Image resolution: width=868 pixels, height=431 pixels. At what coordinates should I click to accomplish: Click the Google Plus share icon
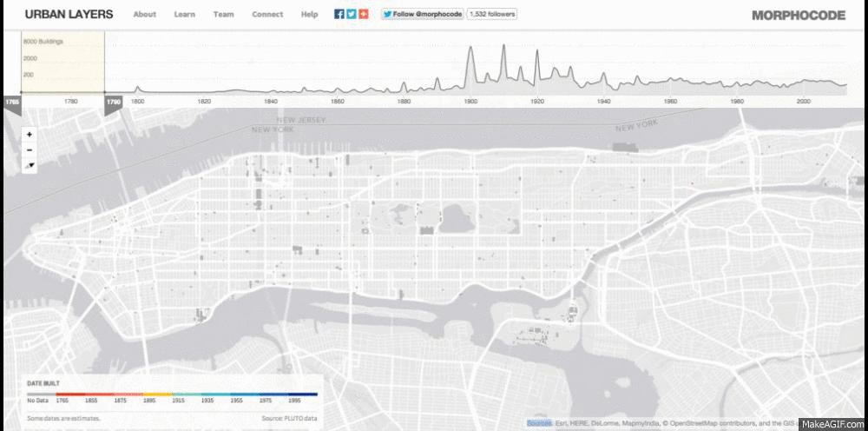(x=364, y=14)
